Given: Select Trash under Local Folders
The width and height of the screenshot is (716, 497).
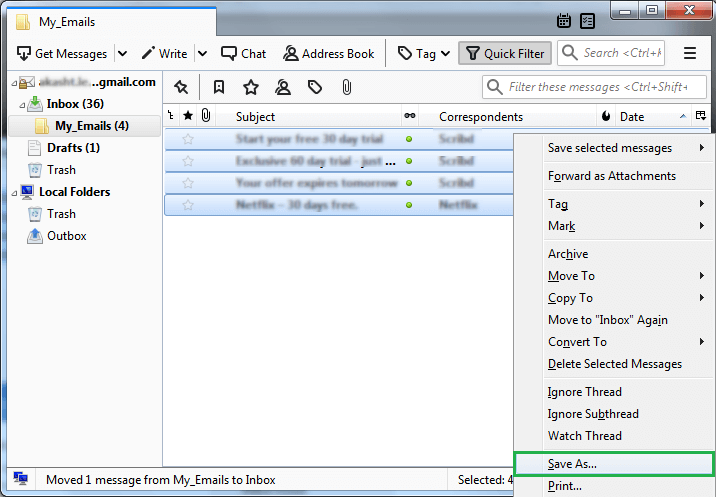Looking at the screenshot, I should click(61, 213).
